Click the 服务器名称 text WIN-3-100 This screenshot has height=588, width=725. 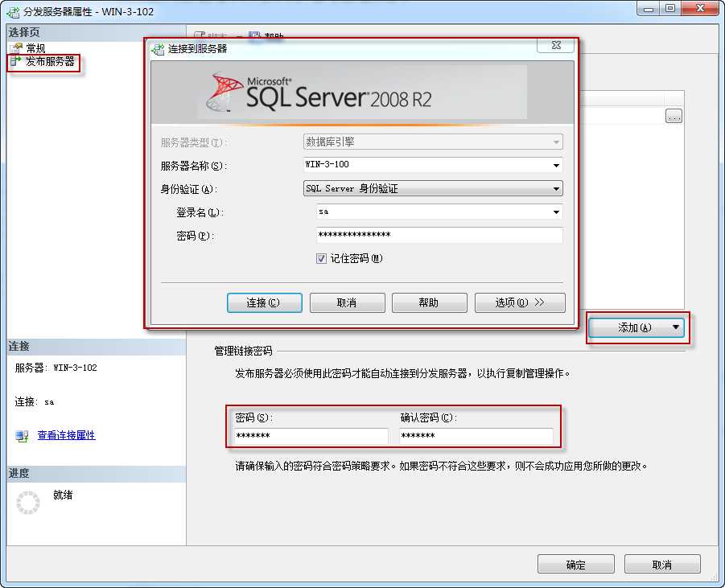[327, 164]
